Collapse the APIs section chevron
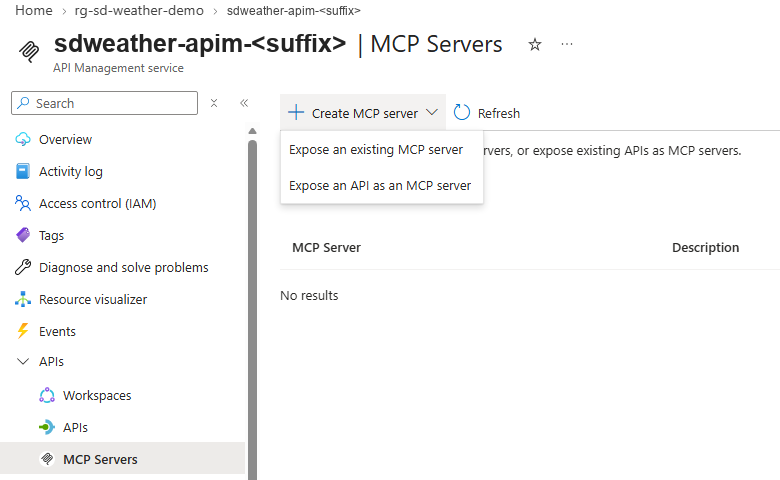This screenshot has width=780, height=480. click(23, 362)
